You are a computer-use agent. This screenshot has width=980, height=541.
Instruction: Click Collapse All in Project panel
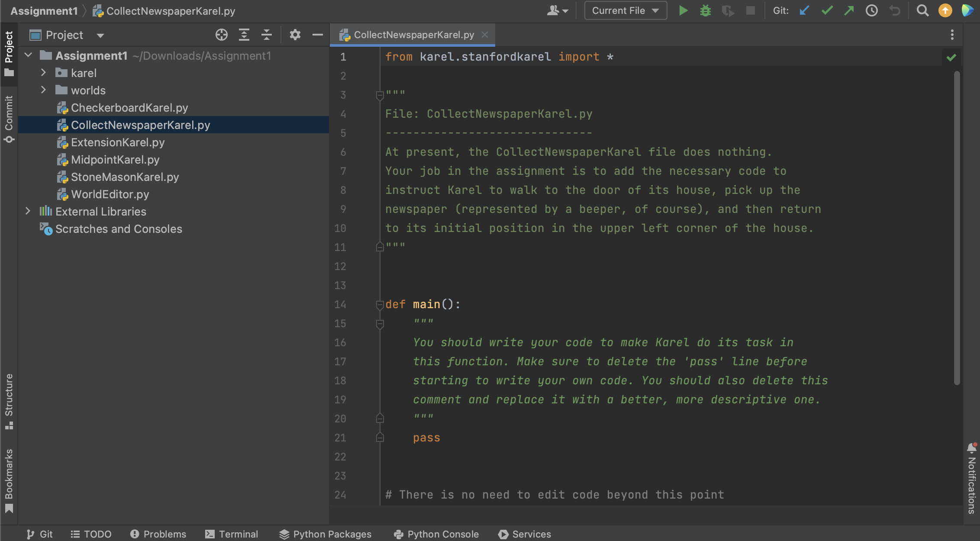point(267,35)
